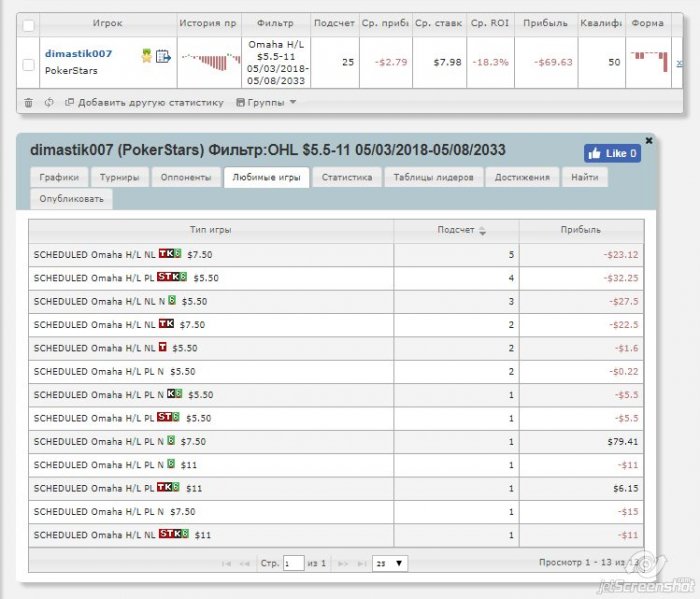The width and height of the screenshot is (700, 599).
Task: Click the Ср. ROI column header
Action: click(490, 24)
